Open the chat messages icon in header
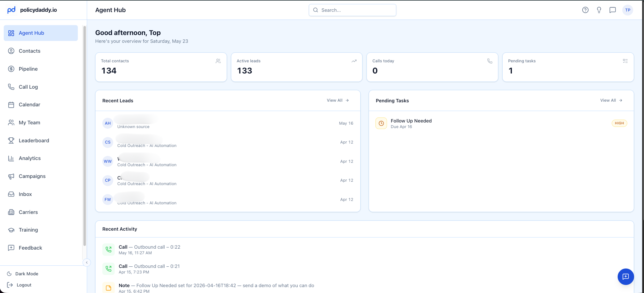 coord(612,10)
